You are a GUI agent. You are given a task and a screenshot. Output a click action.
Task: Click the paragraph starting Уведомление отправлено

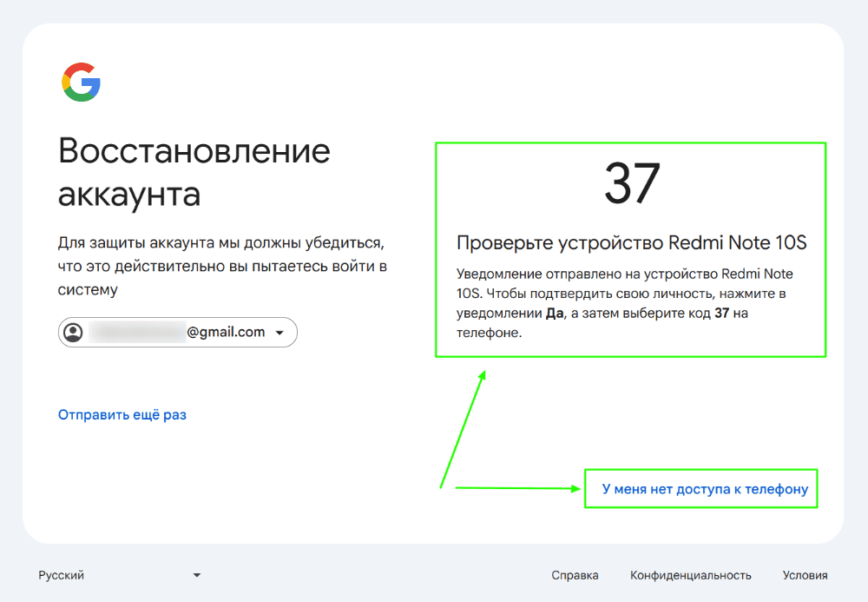pos(625,303)
